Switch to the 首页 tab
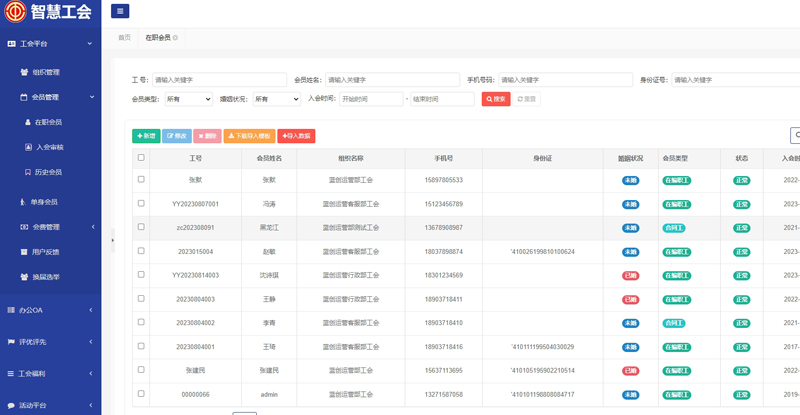 pos(124,38)
